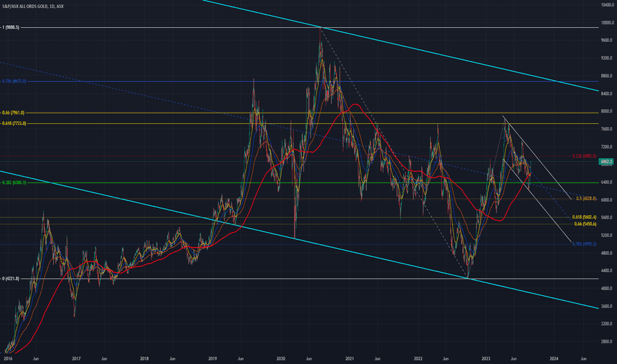Click the 4400.0 price axis label
The width and height of the screenshot is (617, 364).
(606, 271)
